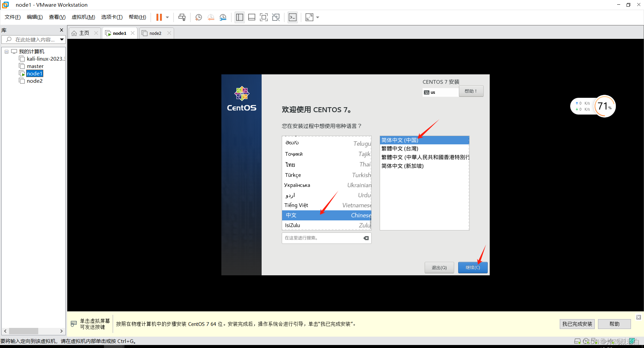Open the 虚拟机(M) menu
The image size is (644, 348).
click(84, 17)
